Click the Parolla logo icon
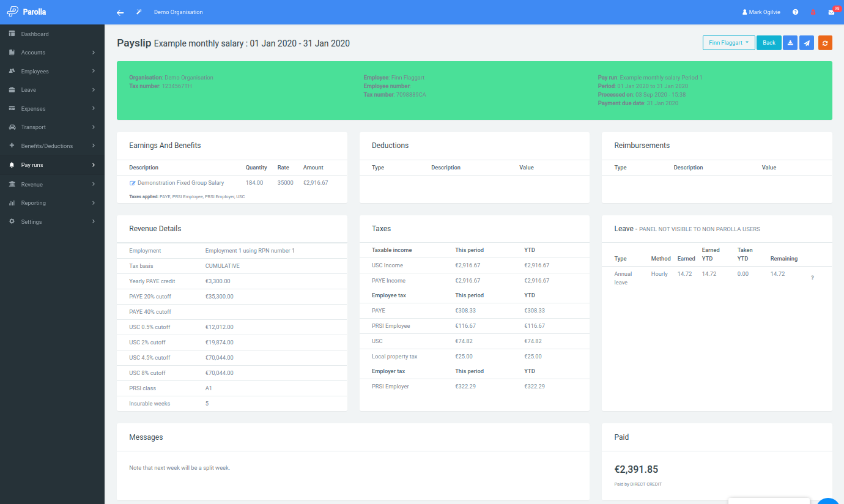 [13, 12]
